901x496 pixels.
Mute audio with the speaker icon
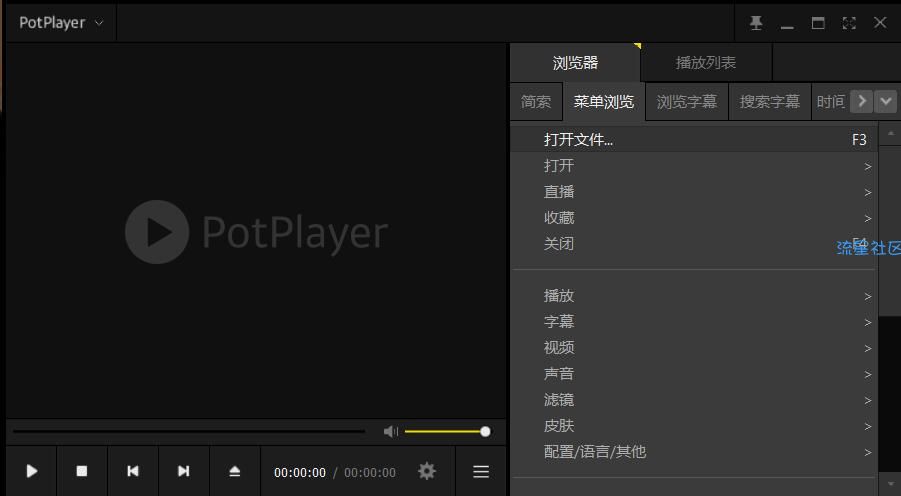[x=391, y=431]
